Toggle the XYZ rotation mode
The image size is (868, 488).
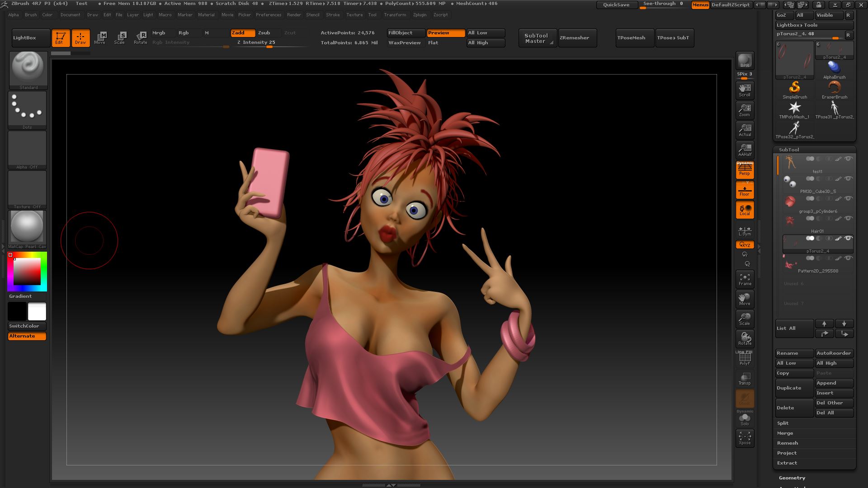click(x=745, y=244)
